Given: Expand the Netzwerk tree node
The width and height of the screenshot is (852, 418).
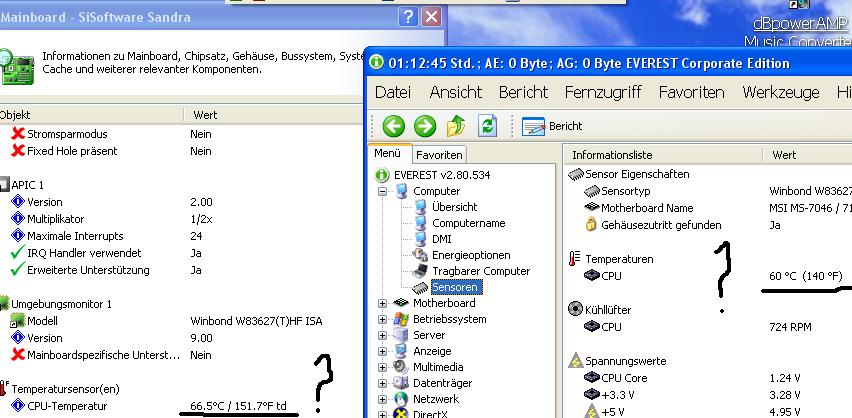Looking at the screenshot, I should [383, 400].
